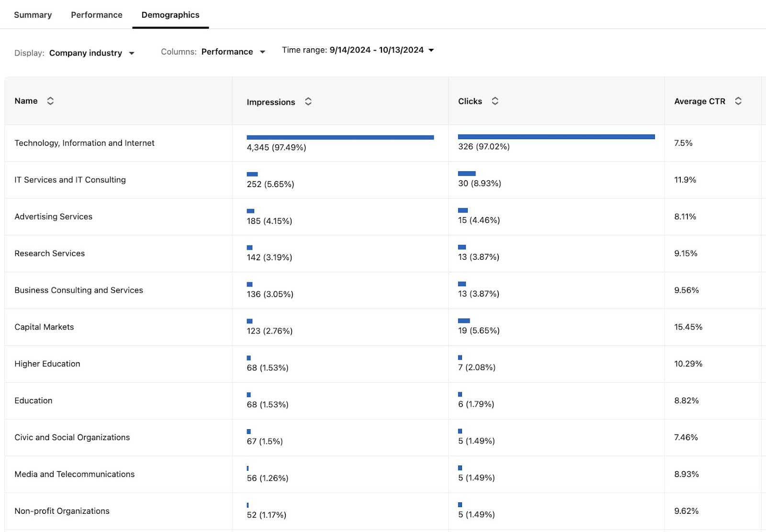This screenshot has height=532, width=766.
Task: Click the Clicks column header
Action: [x=470, y=101]
